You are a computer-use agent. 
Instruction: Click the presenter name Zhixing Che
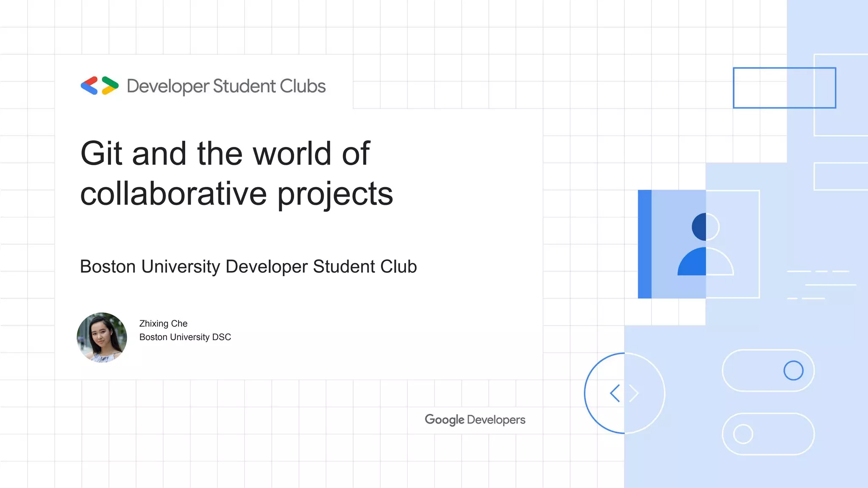click(163, 324)
